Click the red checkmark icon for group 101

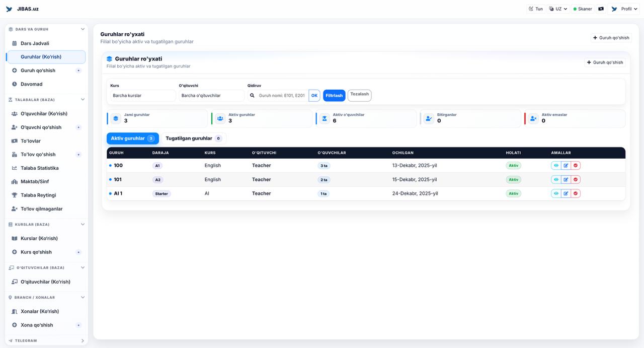click(576, 179)
